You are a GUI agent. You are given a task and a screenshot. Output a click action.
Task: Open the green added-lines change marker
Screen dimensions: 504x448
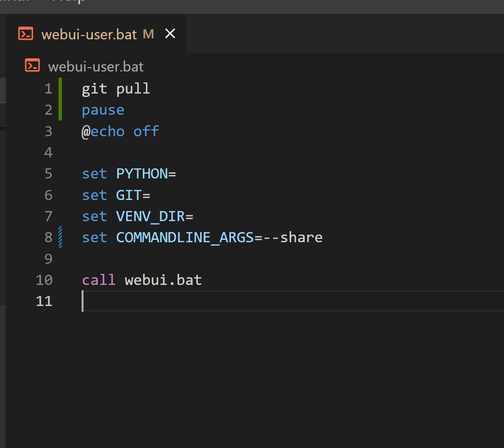tap(60, 99)
